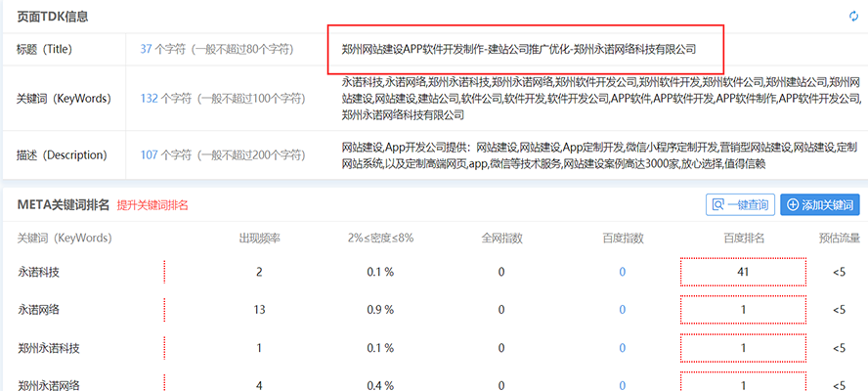The width and height of the screenshot is (868, 391).
Task: Click the META关键词排名 heading
Action: 64,205
